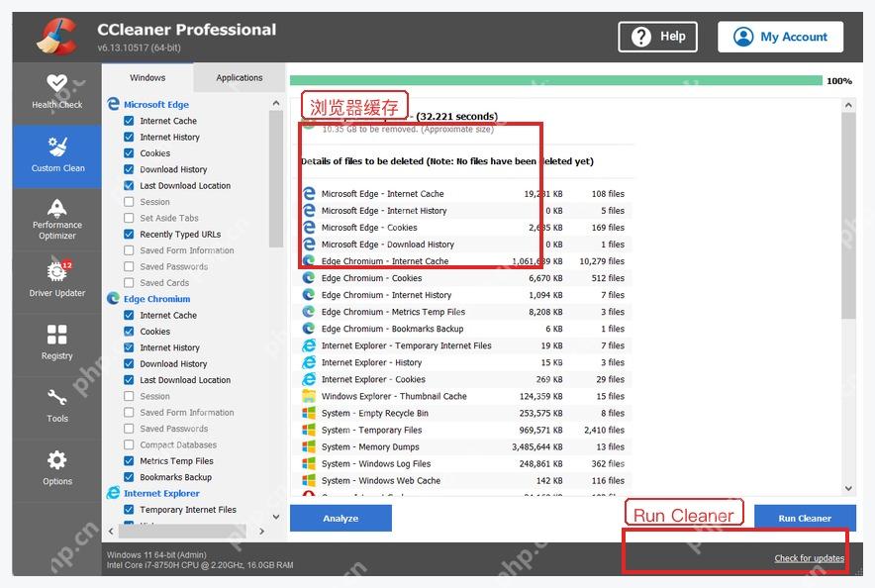Image resolution: width=875 pixels, height=588 pixels.
Task: Go to Registry cleaner
Action: point(57,343)
